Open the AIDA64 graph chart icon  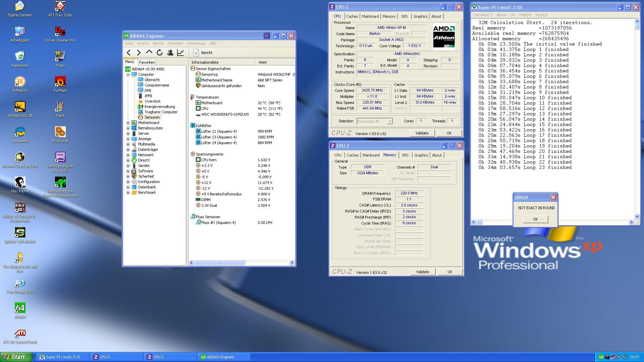[180, 53]
